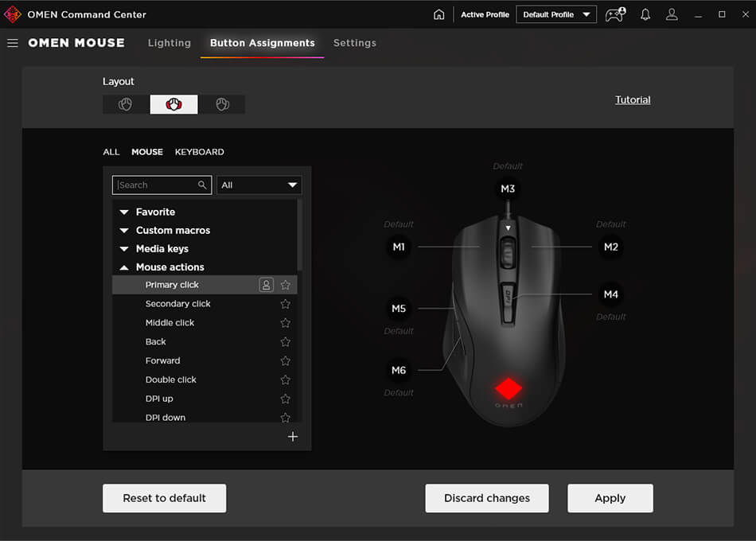Select the left layout option
The image size is (756, 541).
click(x=126, y=104)
